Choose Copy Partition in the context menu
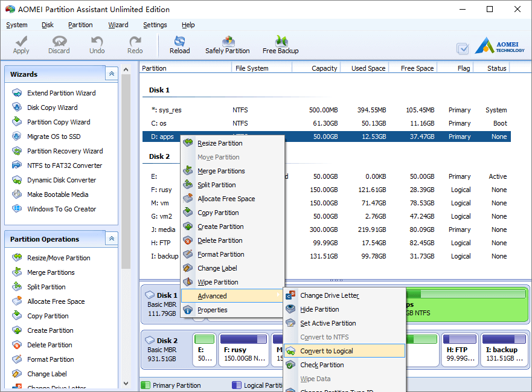This screenshot has height=392, width=532. 232,213
